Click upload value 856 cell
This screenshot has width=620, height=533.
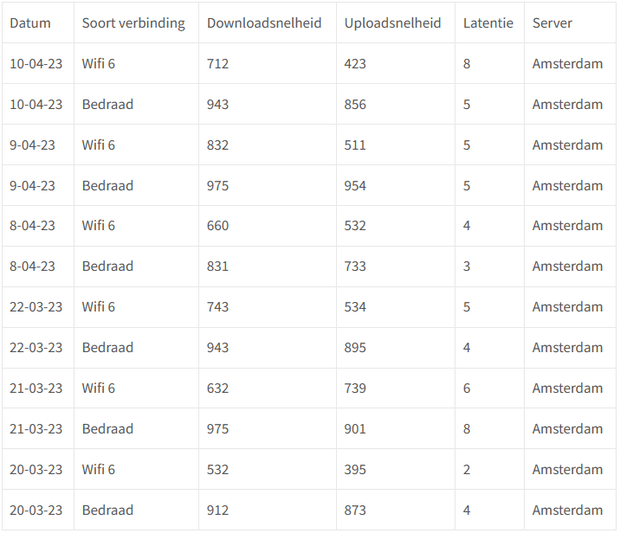coord(395,104)
